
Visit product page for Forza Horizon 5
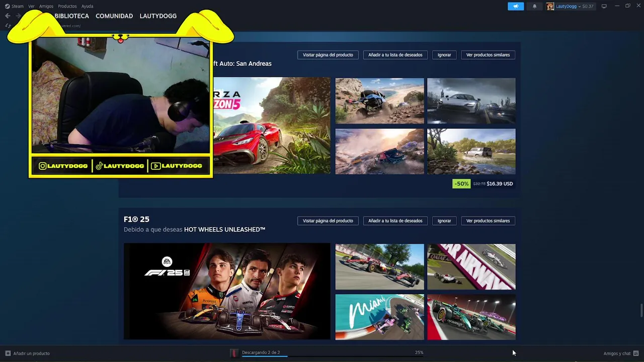point(328,55)
